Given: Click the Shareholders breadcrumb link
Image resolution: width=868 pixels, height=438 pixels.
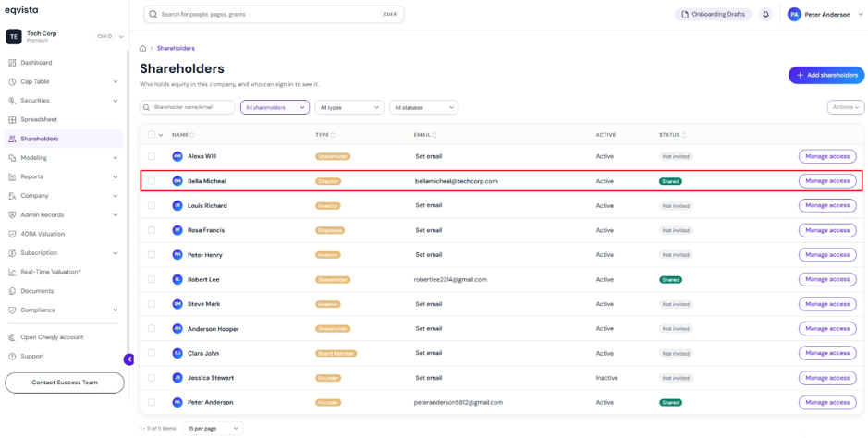Looking at the screenshot, I should tap(176, 49).
